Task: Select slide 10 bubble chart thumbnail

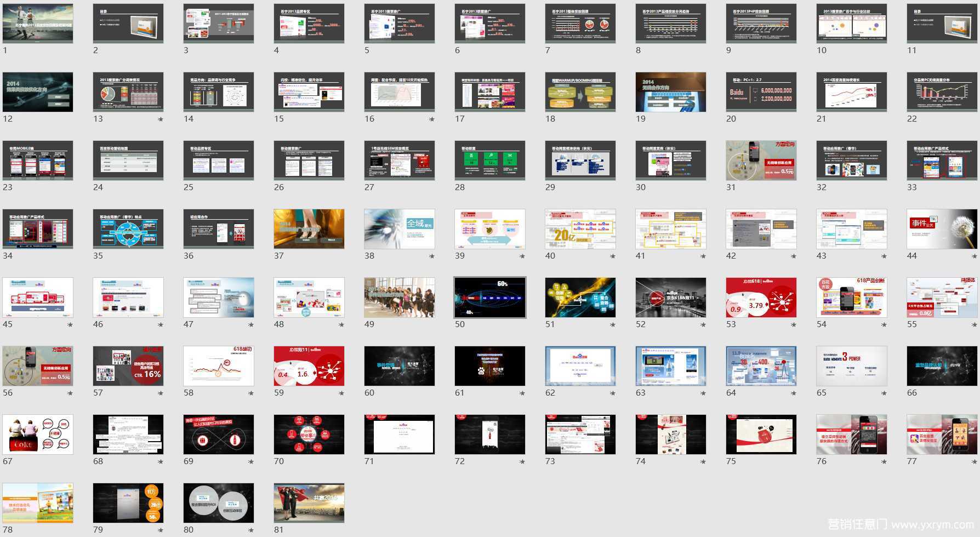Action: [x=852, y=24]
